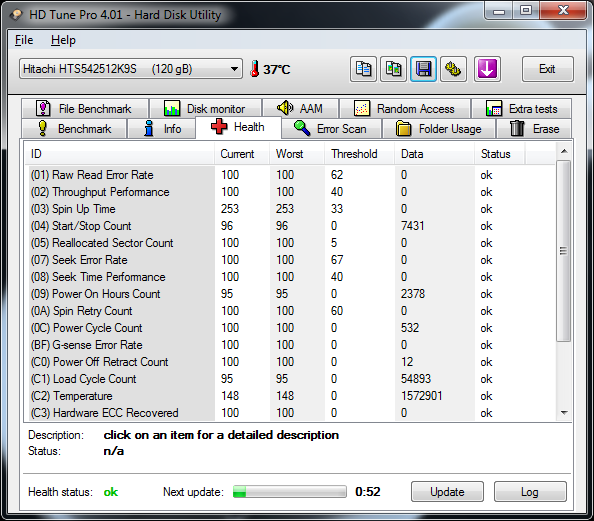Click the Folder Usage folder icon
This screenshot has height=521, width=594.
click(x=403, y=128)
